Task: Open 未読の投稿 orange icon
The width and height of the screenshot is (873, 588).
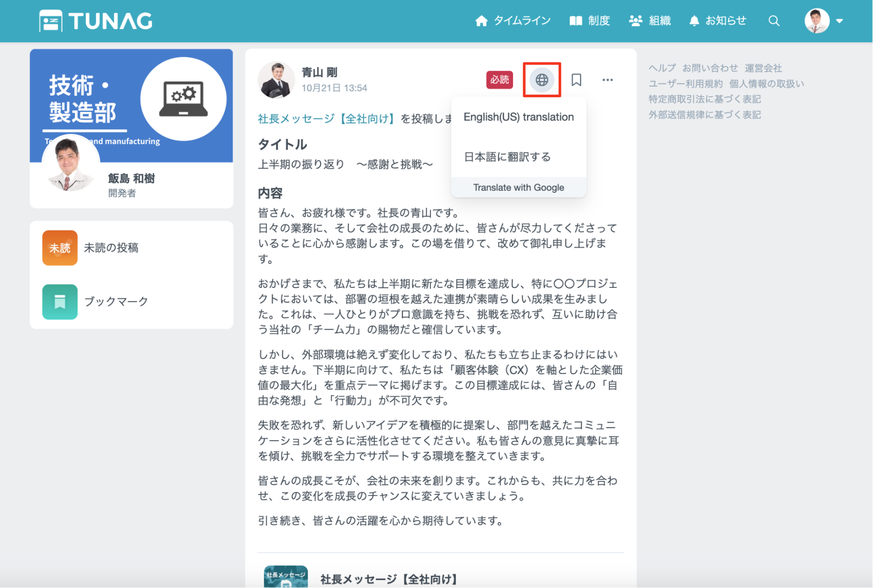Action: click(60, 248)
